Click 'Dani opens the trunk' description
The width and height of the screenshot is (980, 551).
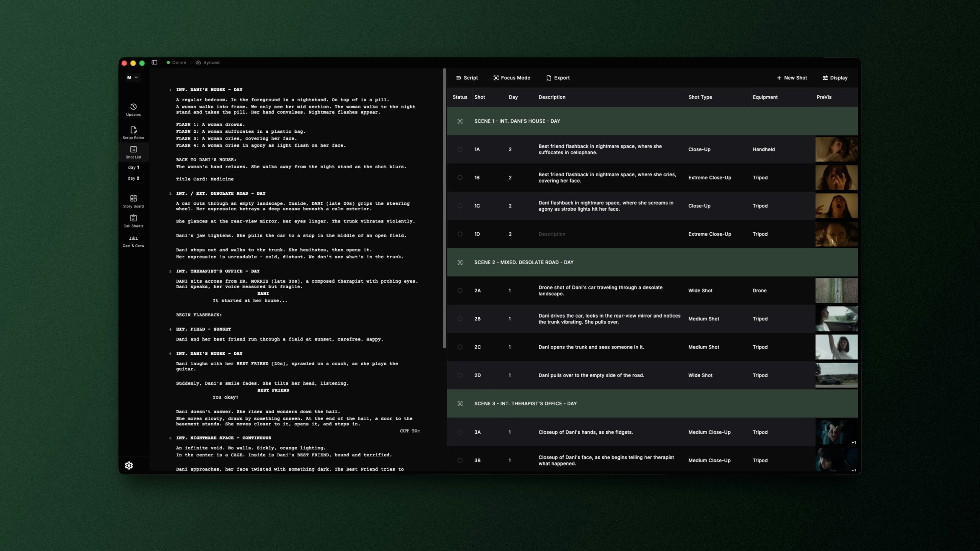pyautogui.click(x=591, y=347)
